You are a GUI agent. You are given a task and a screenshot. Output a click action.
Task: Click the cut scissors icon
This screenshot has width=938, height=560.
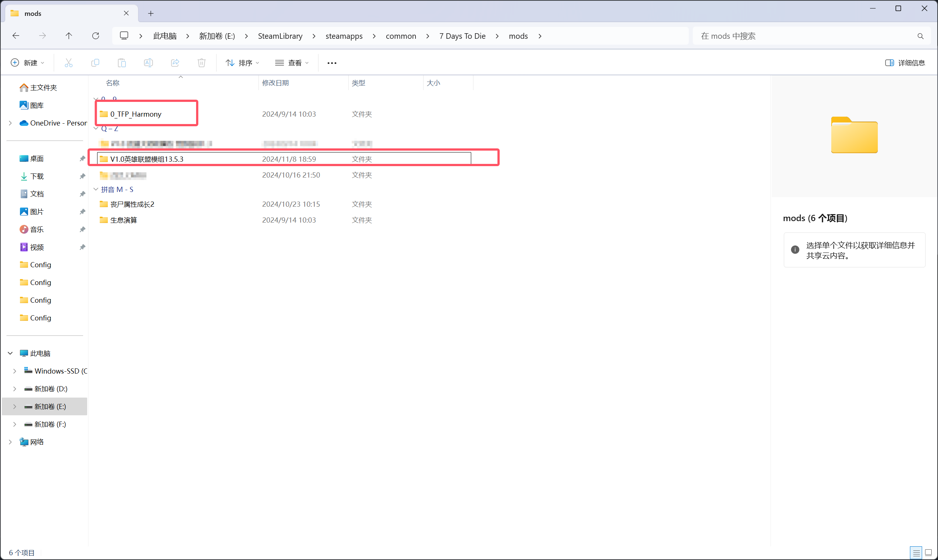click(68, 63)
